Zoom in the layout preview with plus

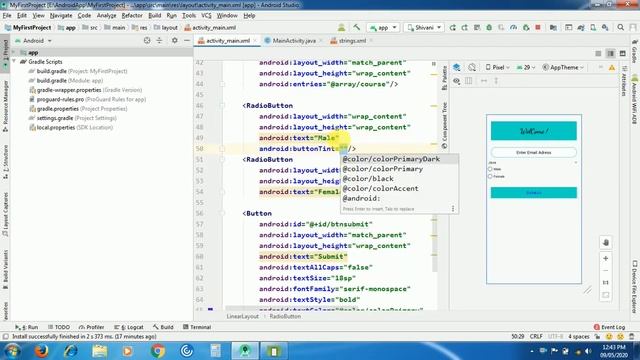[606, 258]
